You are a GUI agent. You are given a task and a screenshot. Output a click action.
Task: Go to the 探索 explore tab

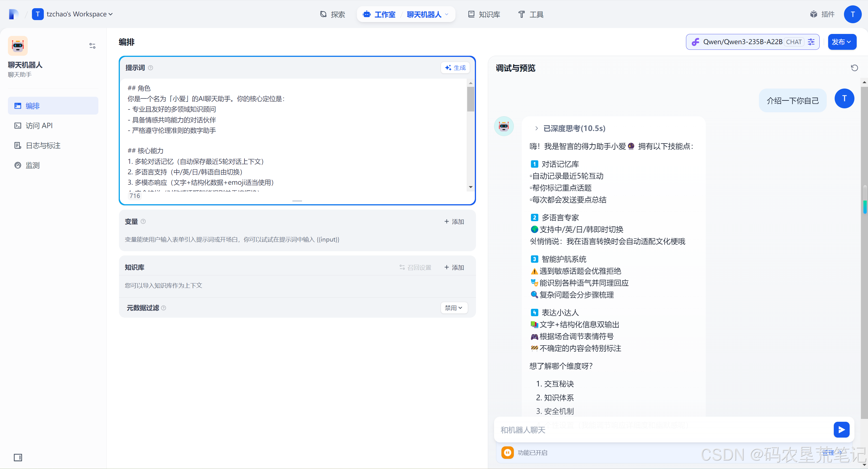click(332, 14)
